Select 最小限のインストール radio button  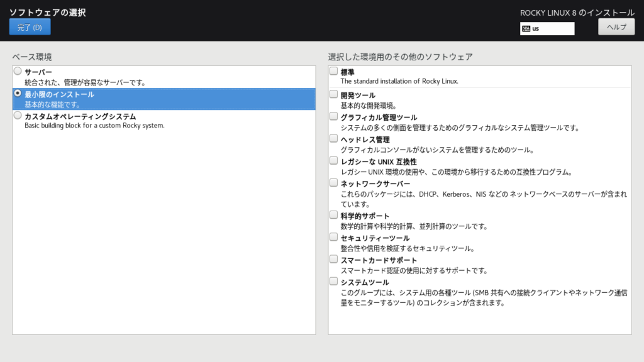tap(18, 94)
